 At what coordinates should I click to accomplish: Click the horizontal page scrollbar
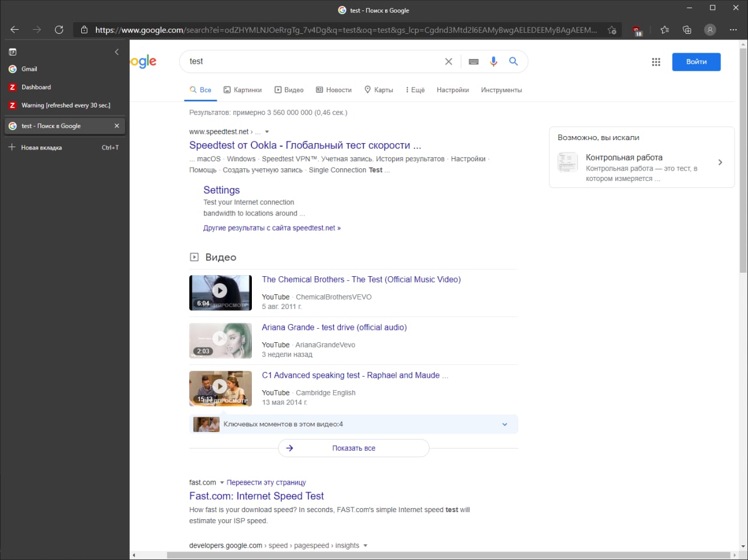click(x=448, y=555)
